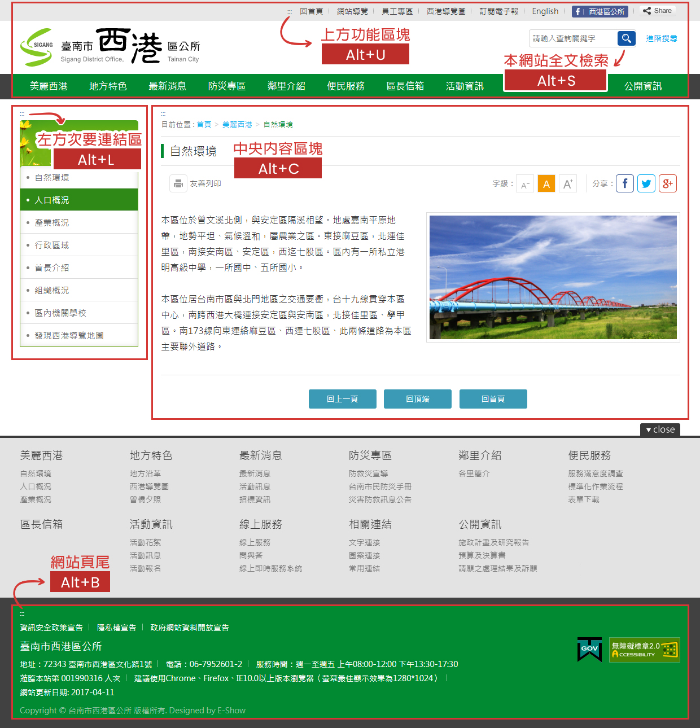The width and height of the screenshot is (700, 728).
Task: Click the magnifier search button
Action: coord(626,38)
